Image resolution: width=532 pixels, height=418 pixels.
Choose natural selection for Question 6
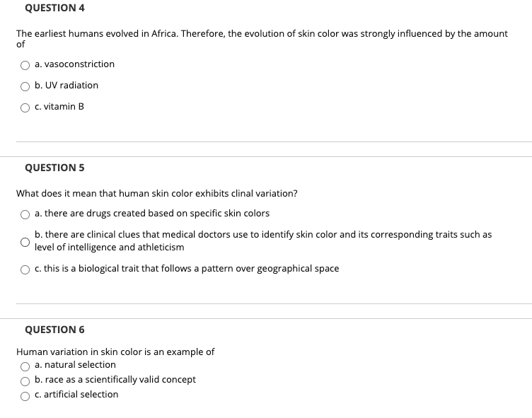25,366
